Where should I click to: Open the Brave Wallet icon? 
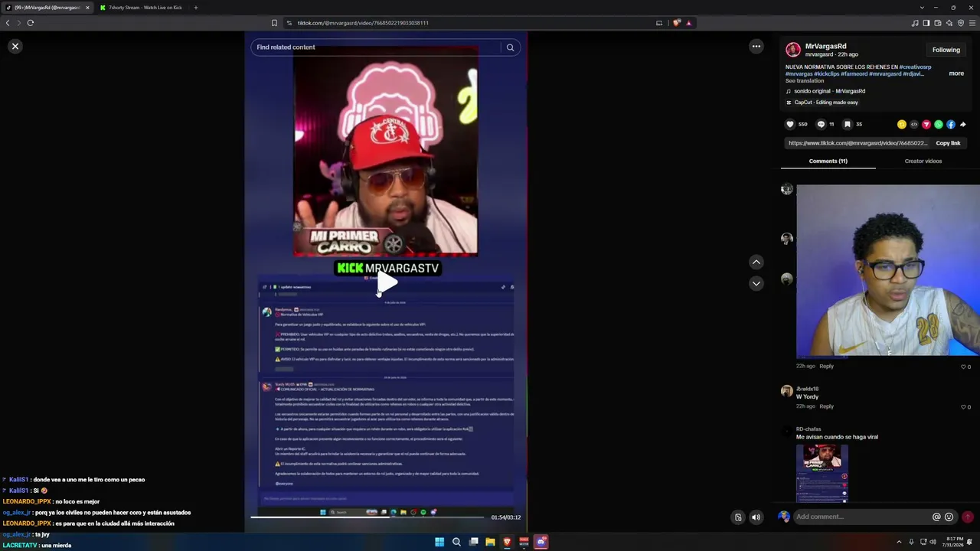(x=938, y=23)
